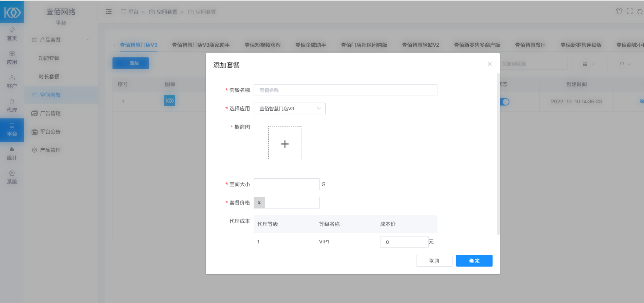Open the grid column settings dropdown
The height and width of the screenshot is (303, 644).
pyautogui.click(x=589, y=64)
